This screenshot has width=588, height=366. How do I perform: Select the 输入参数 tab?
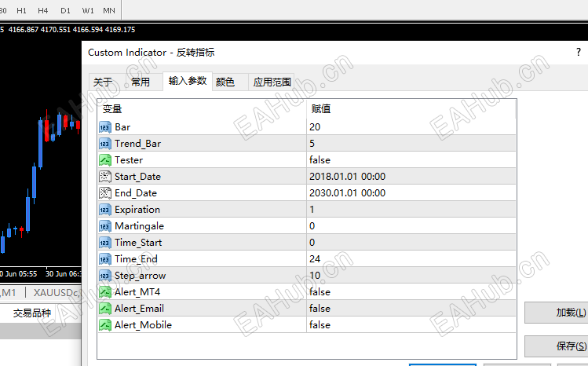(x=188, y=81)
